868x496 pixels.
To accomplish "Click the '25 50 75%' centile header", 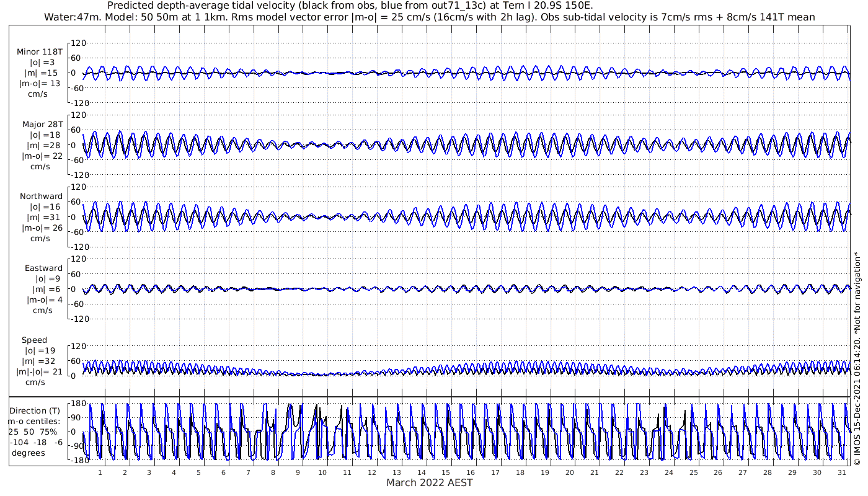I will pos(32,432).
